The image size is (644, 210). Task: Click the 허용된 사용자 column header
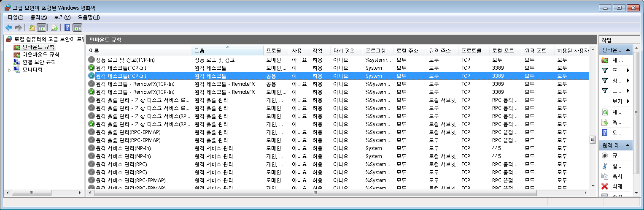tap(572, 51)
